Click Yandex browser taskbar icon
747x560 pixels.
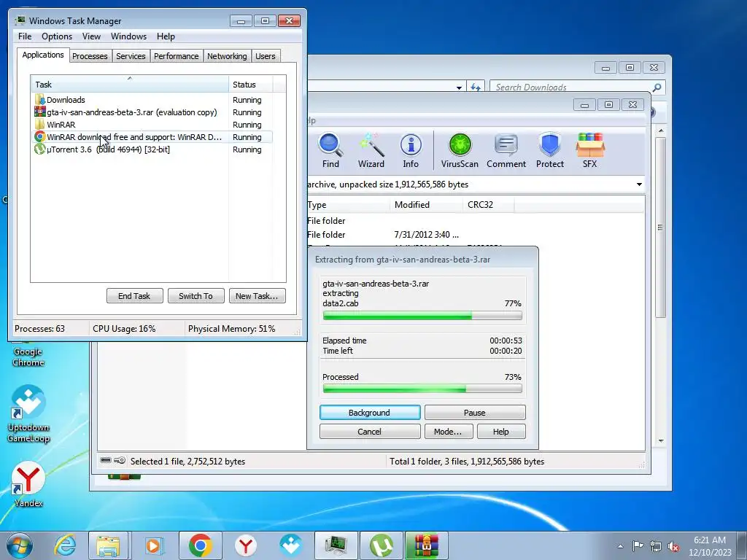coord(245,545)
